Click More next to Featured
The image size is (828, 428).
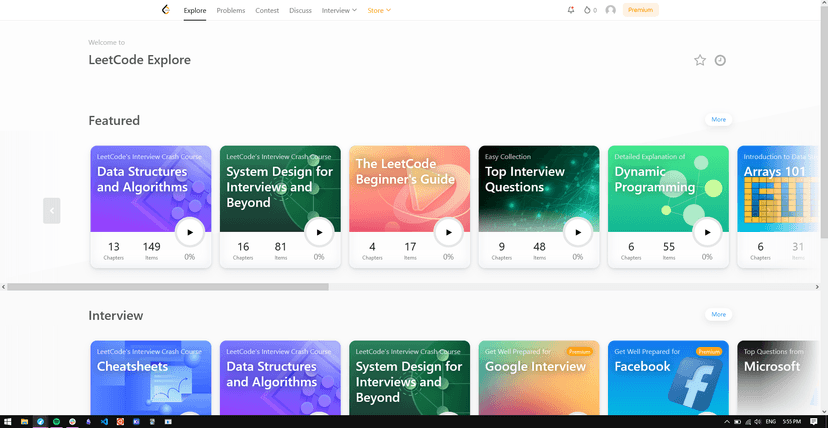pos(718,119)
